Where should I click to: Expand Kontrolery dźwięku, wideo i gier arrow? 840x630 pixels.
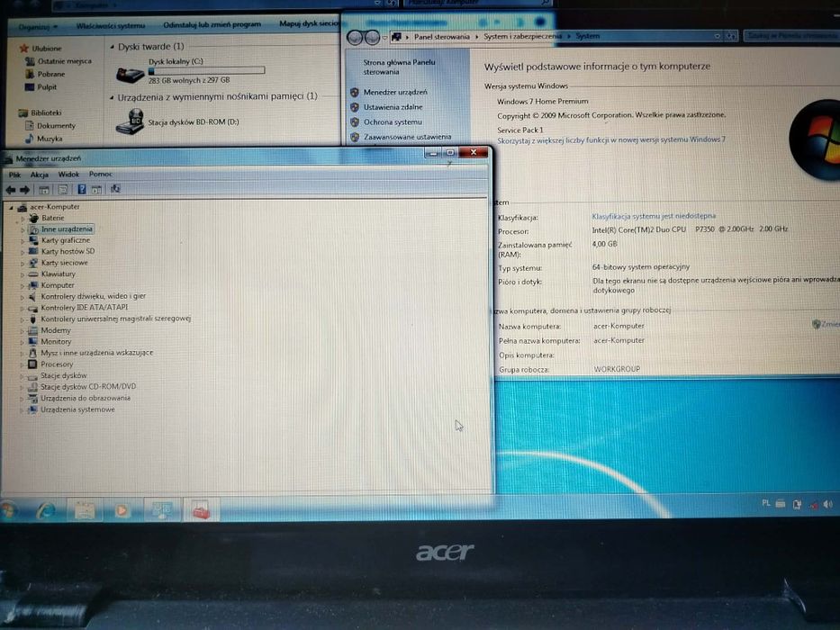[x=23, y=296]
